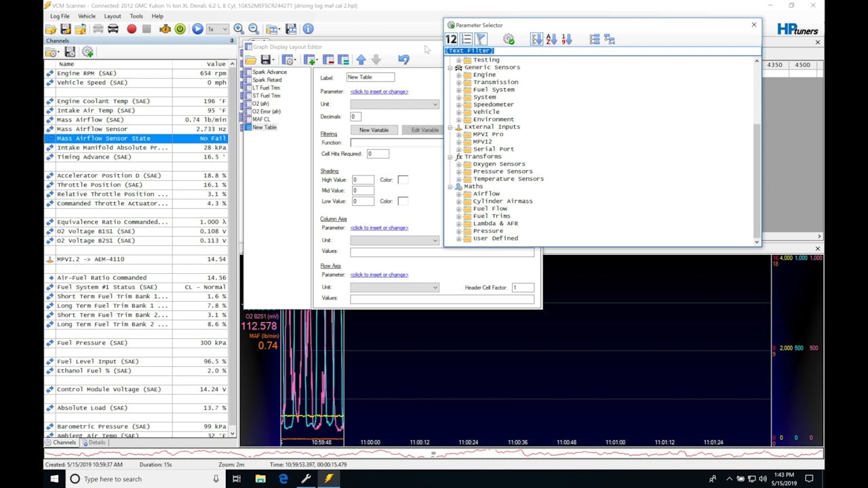Viewport: 868px width, 488px height.
Task: Click the 'click to insert or change' Parameter link
Action: coord(380,91)
